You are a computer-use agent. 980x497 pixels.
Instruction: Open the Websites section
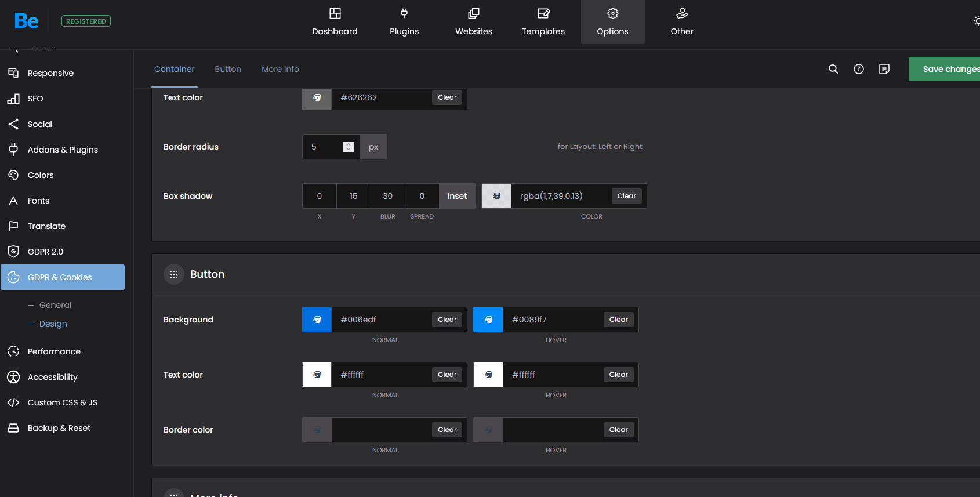tap(474, 22)
